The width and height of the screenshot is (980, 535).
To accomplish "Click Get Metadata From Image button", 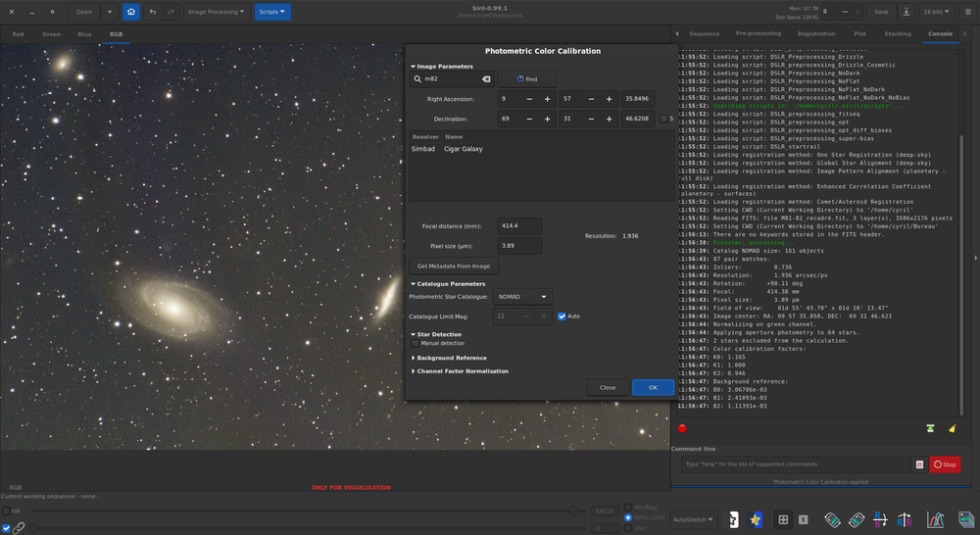I will point(454,266).
